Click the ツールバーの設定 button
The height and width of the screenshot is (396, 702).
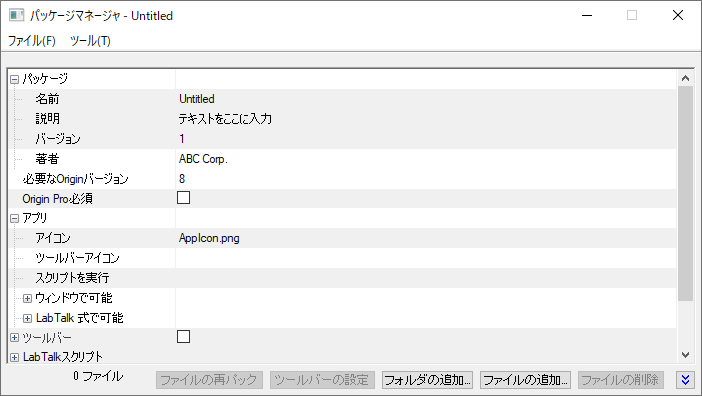pyautogui.click(x=321, y=380)
